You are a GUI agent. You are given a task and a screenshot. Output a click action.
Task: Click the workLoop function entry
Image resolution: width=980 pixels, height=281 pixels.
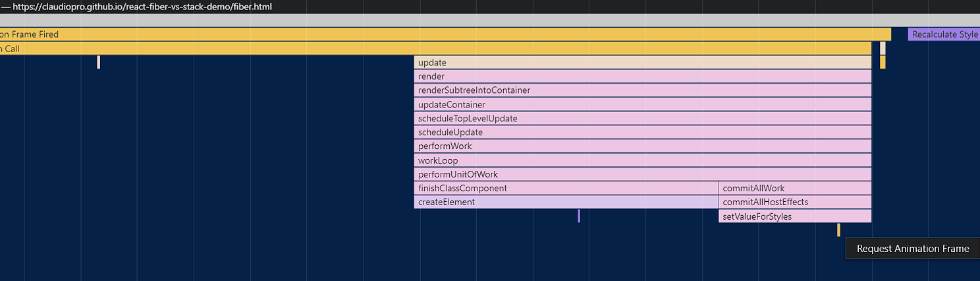(642, 160)
